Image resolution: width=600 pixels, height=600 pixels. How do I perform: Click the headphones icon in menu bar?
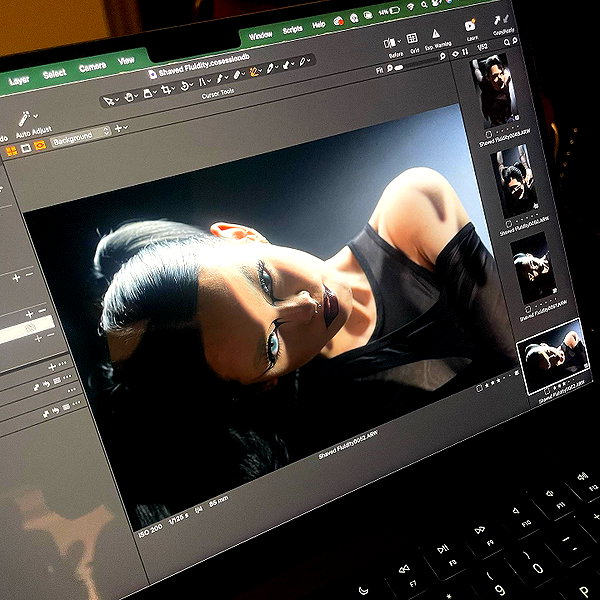pos(354,18)
